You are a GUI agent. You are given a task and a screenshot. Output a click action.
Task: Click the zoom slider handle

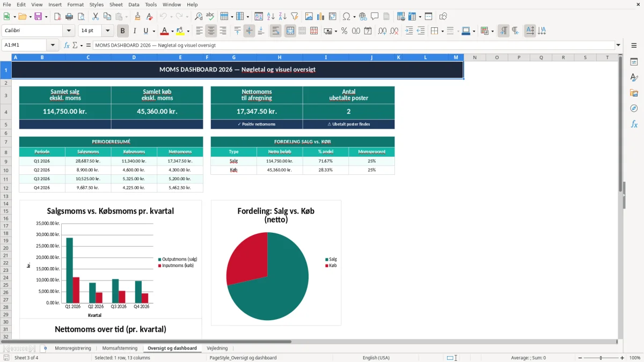601,358
